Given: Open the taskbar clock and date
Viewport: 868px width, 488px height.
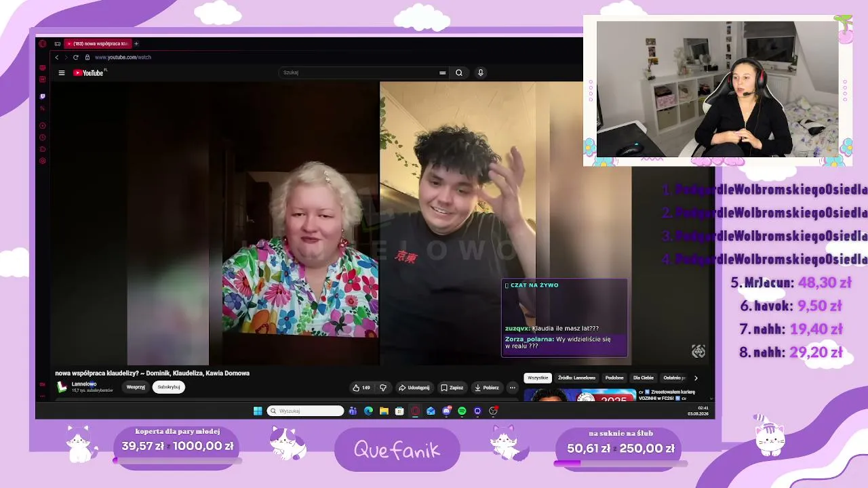Looking at the screenshot, I should (698, 411).
